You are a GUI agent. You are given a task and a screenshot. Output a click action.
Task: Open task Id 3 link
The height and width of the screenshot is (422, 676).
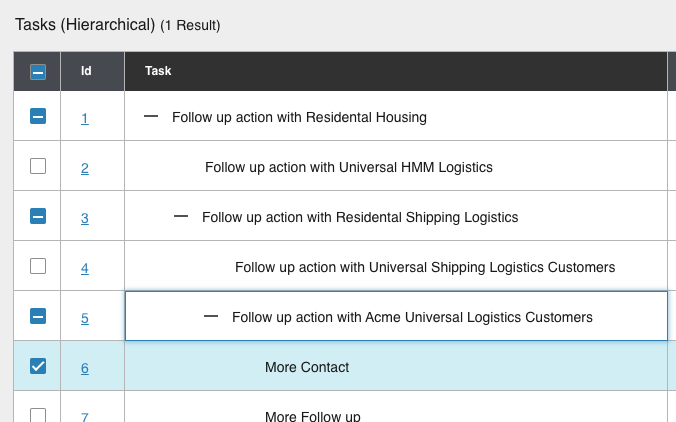85,218
